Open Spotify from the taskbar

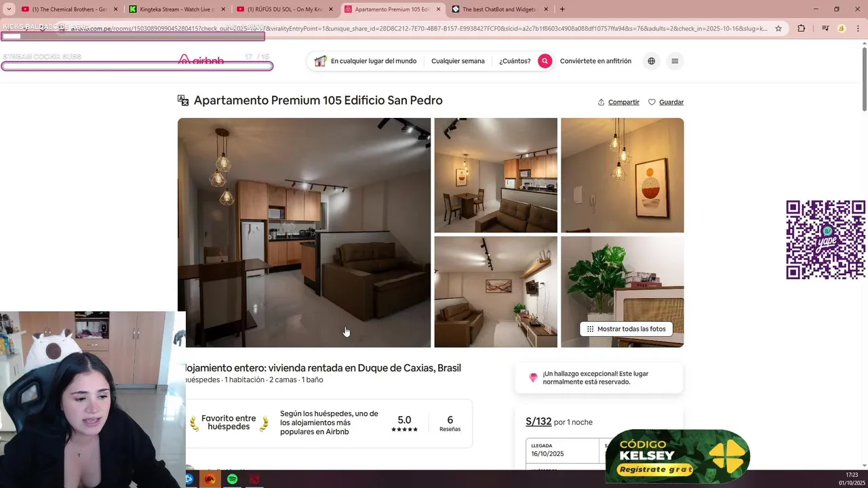coord(232,479)
